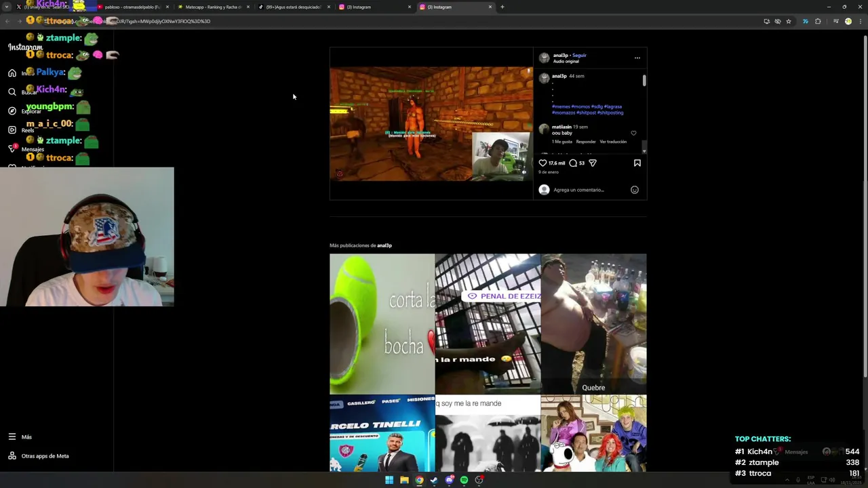
Task: Save the post with bookmark icon
Action: (x=637, y=163)
